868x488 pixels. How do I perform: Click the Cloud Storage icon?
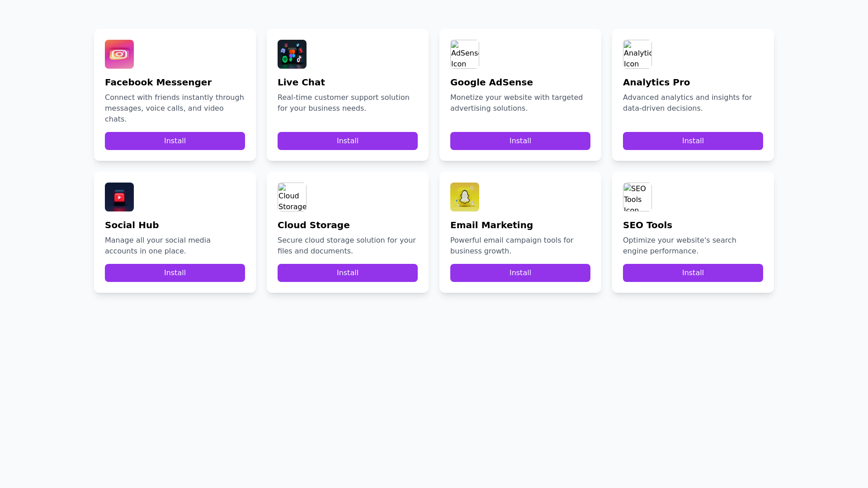(x=292, y=197)
